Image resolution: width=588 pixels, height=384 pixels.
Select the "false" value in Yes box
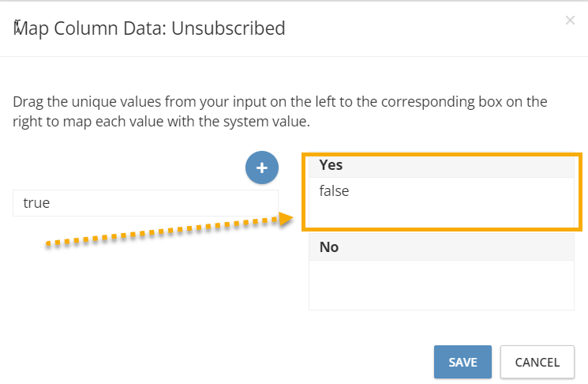pyautogui.click(x=334, y=190)
